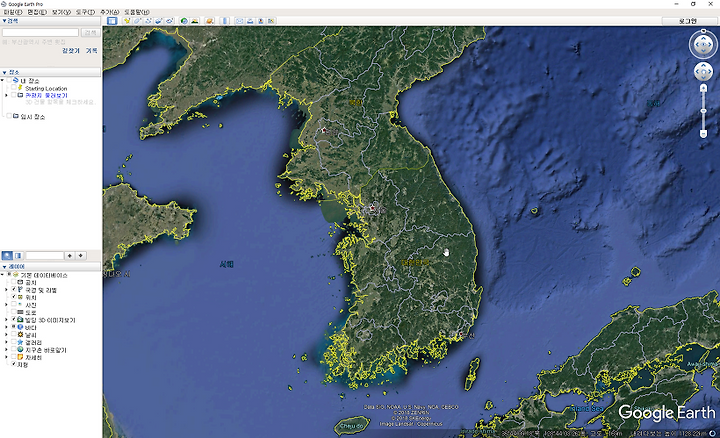
Task: Click the Places split-view panel icon
Action: pyautogui.click(x=18, y=255)
